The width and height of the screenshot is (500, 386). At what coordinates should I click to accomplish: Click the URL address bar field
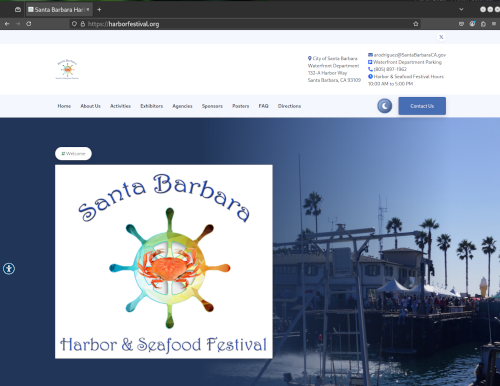[245, 24]
